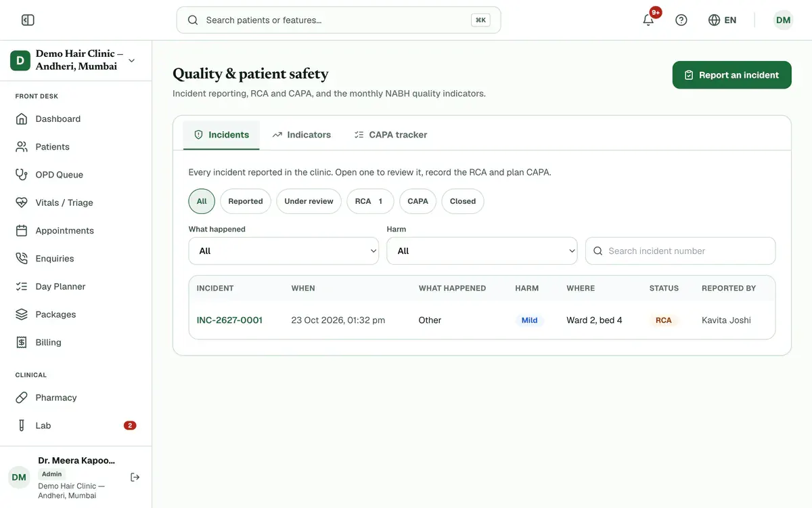Open Patients in the sidebar
This screenshot has height=508, width=812.
coord(76,146)
